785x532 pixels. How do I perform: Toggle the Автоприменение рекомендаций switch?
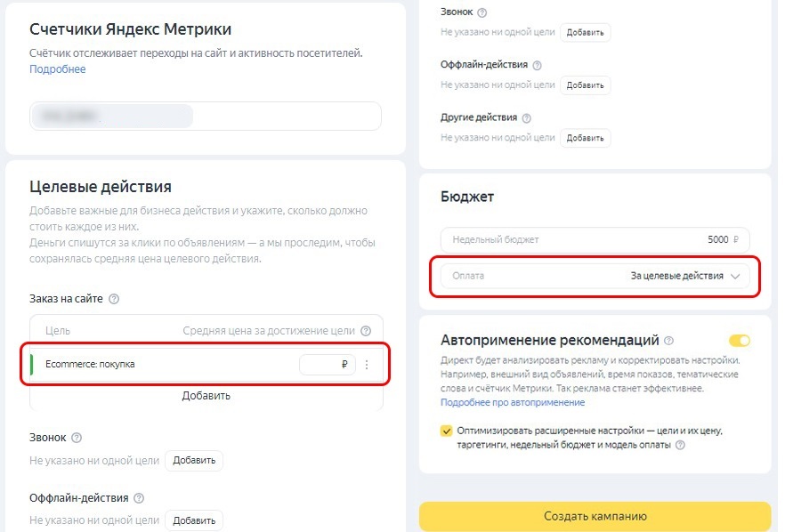pyautogui.click(x=739, y=341)
